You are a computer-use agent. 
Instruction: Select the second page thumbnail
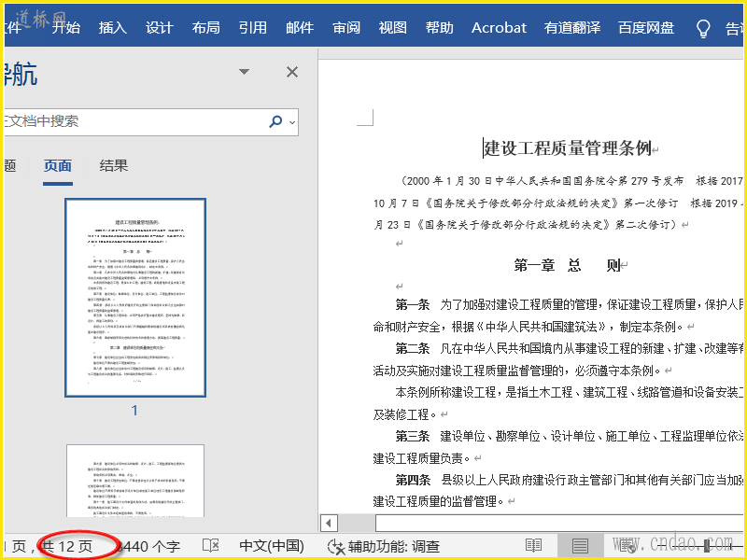(135, 481)
